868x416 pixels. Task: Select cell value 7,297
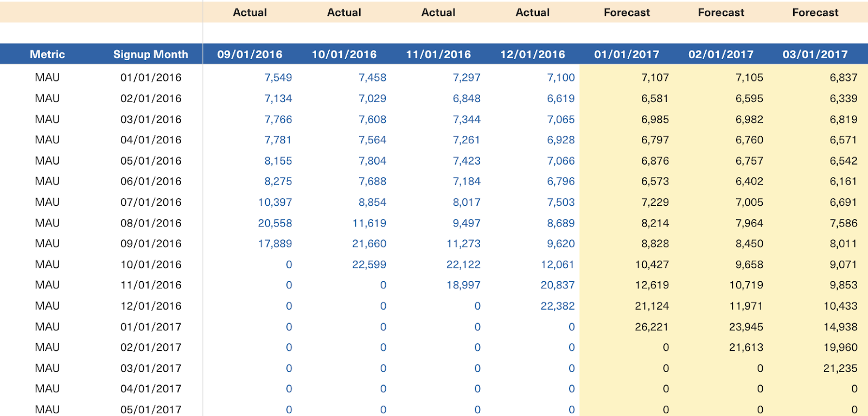467,78
